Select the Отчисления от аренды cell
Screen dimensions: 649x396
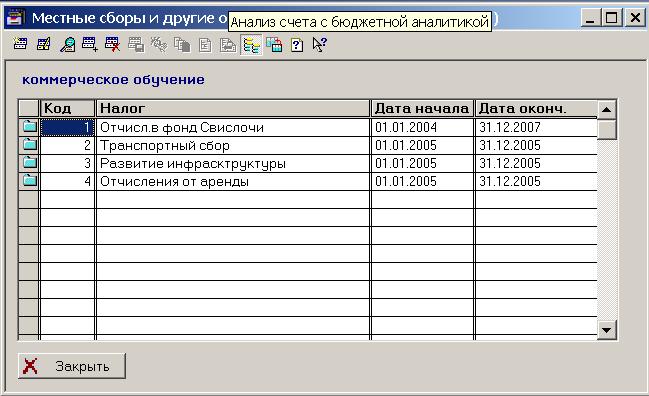tap(233, 182)
